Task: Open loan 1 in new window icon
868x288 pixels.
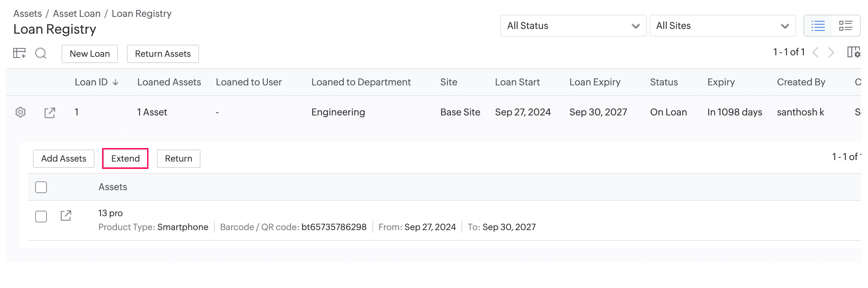Action: click(49, 112)
